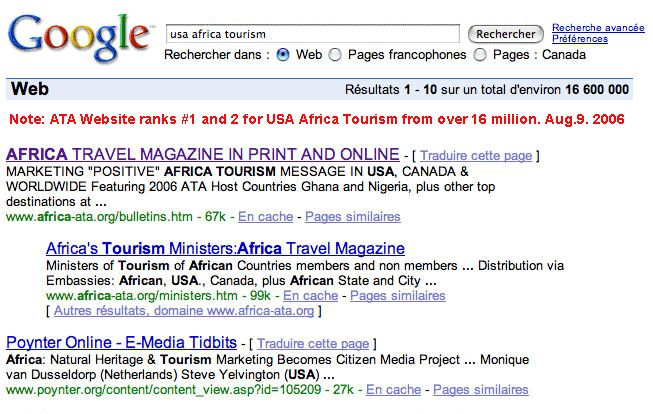Open the Préférences link
Screen dimensions: 653x414
[x=579, y=39]
